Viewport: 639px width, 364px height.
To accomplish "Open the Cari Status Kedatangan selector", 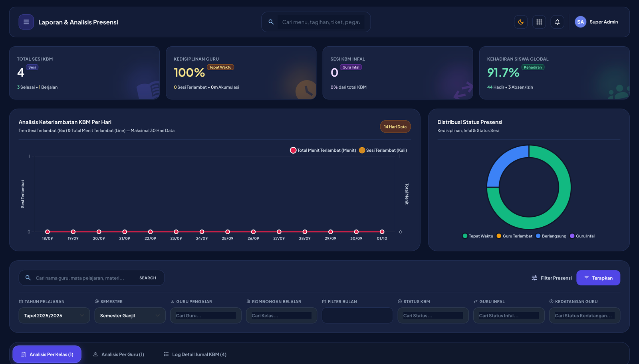I will coord(585,315).
